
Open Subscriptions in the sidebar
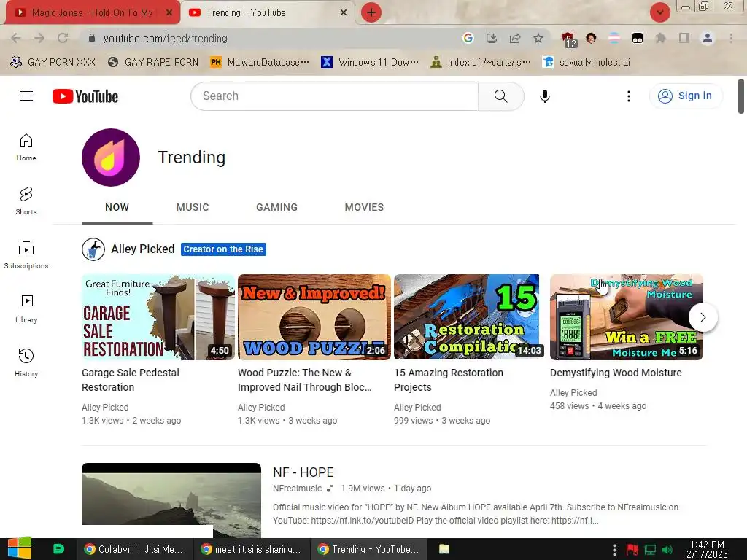(26, 254)
